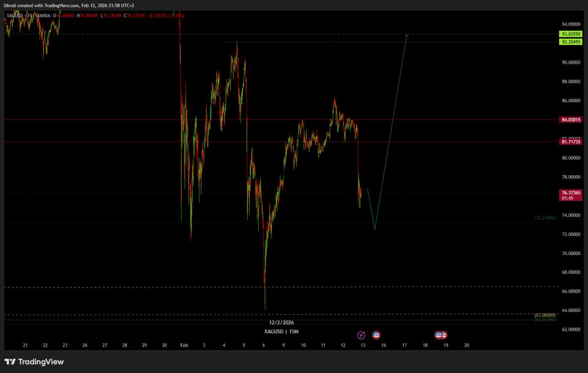588x373 pixels.
Task: Click the Feb label on time axis
Action: pos(184,345)
